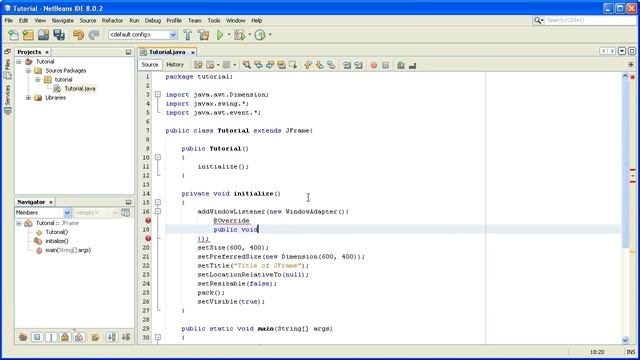
Task: Collapse the Source Packages node
Action: 28,71
